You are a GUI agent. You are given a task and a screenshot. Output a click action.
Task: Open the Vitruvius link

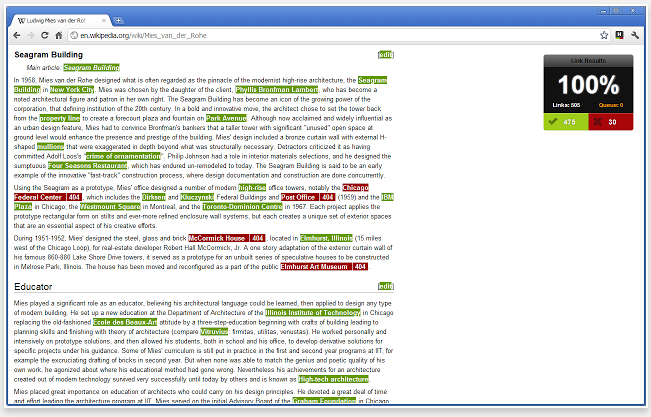214,332
